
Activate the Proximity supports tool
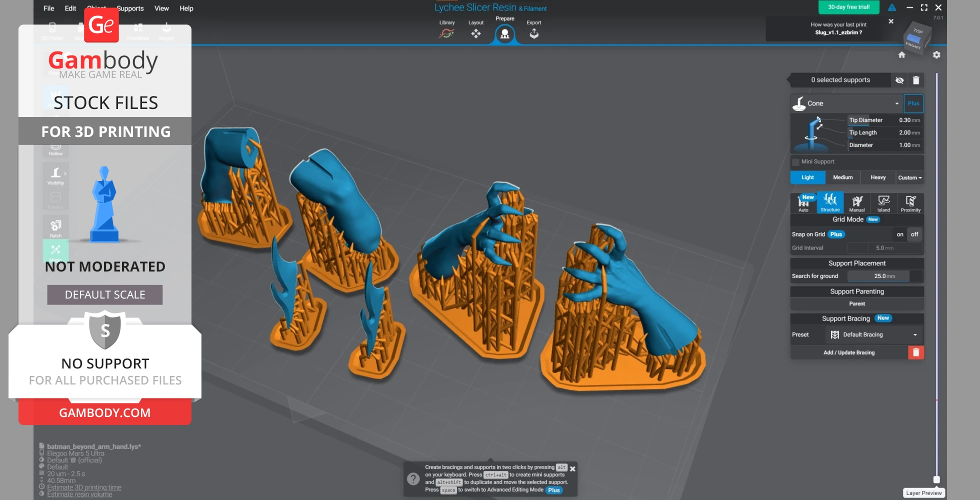point(910,203)
